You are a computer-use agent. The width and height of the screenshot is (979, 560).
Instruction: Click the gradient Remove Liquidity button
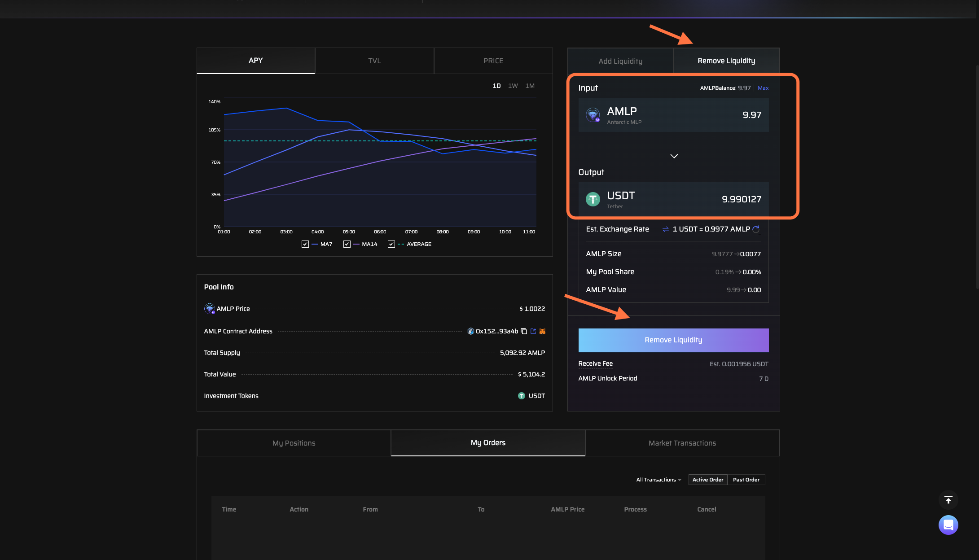coord(673,340)
